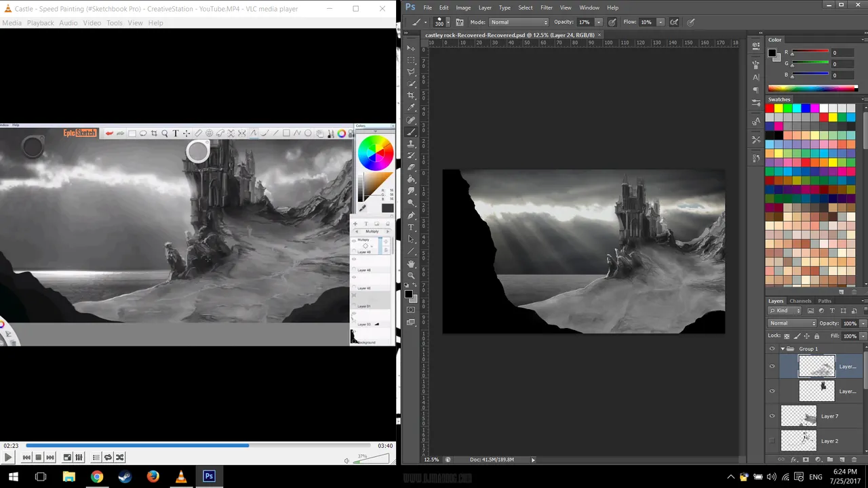The height and width of the screenshot is (488, 868).
Task: Open VLC Playback menu
Action: (x=40, y=23)
